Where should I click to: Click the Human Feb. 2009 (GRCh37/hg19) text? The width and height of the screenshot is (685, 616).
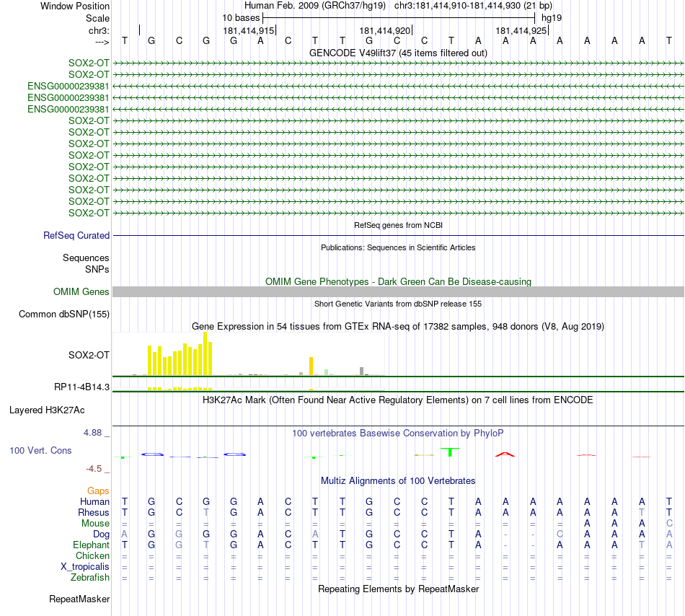315,6
